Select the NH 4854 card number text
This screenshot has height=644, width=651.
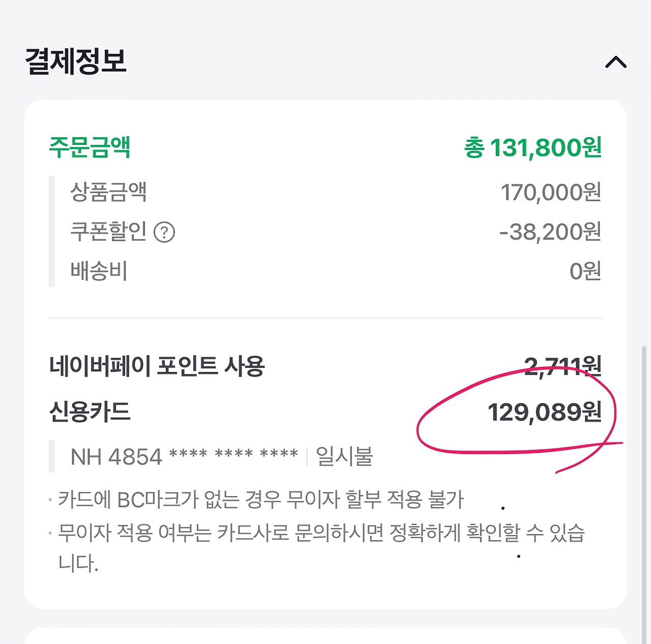(x=184, y=456)
